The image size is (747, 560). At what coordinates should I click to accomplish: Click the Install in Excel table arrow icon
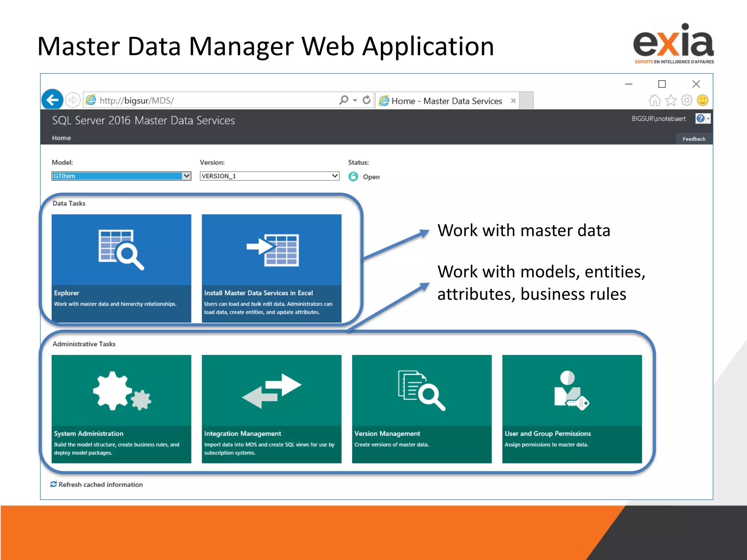click(x=273, y=250)
